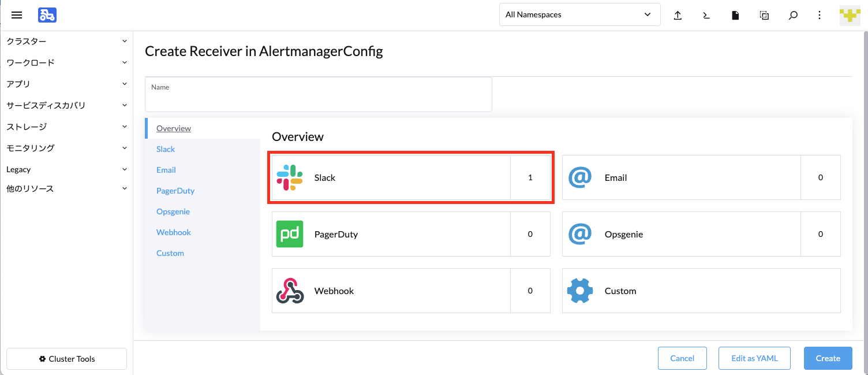Image resolution: width=868 pixels, height=375 pixels.
Task: Expand the サービスディスカバリ sidebar section
Action: (66, 105)
